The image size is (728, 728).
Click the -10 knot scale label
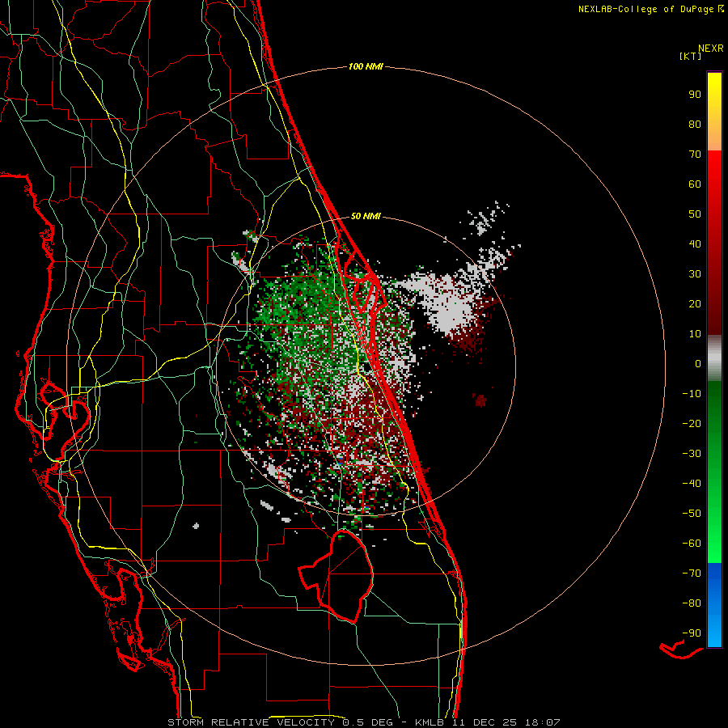(692, 393)
